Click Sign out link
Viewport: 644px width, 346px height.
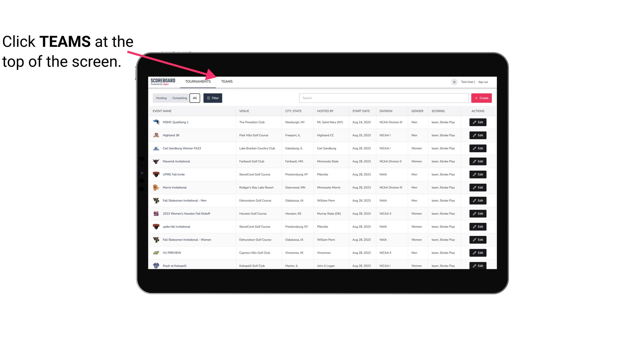(483, 81)
